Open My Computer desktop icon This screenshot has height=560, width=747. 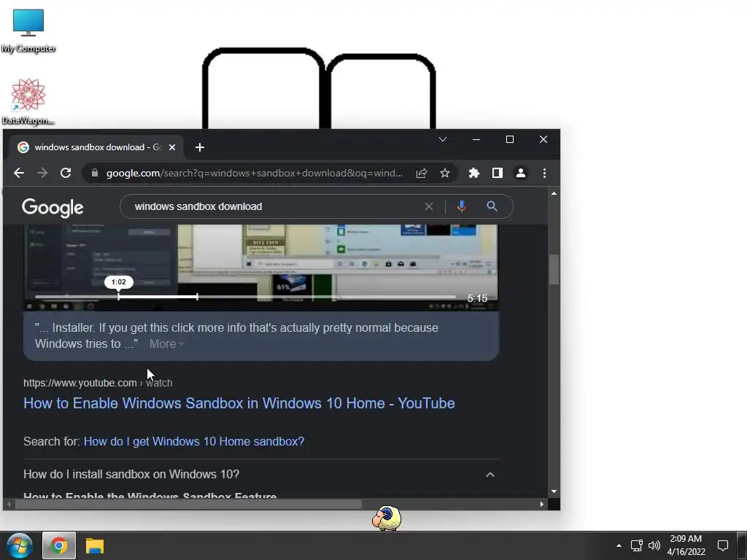[28, 31]
